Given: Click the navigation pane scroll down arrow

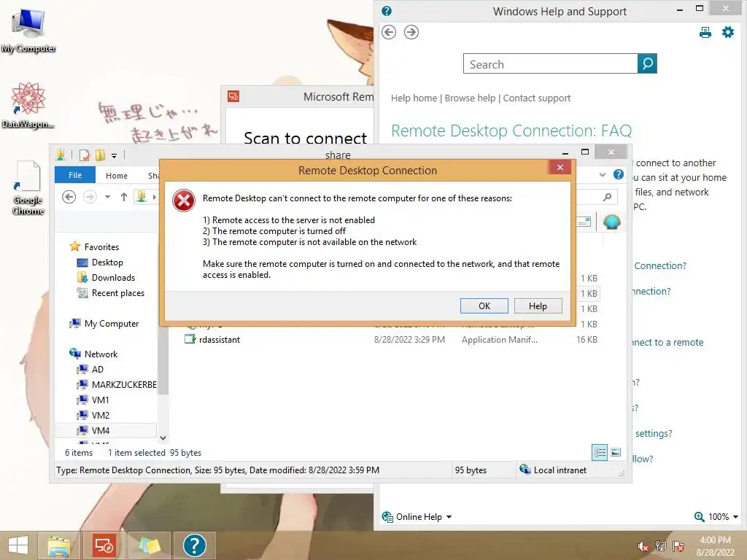Looking at the screenshot, I should 163,437.
